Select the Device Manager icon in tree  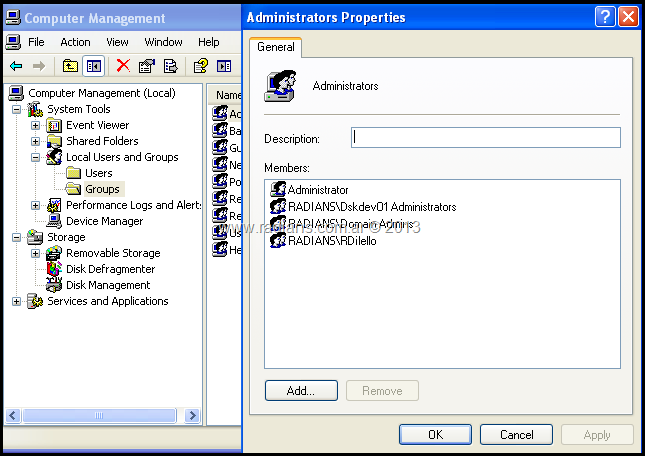pyautogui.click(x=55, y=221)
